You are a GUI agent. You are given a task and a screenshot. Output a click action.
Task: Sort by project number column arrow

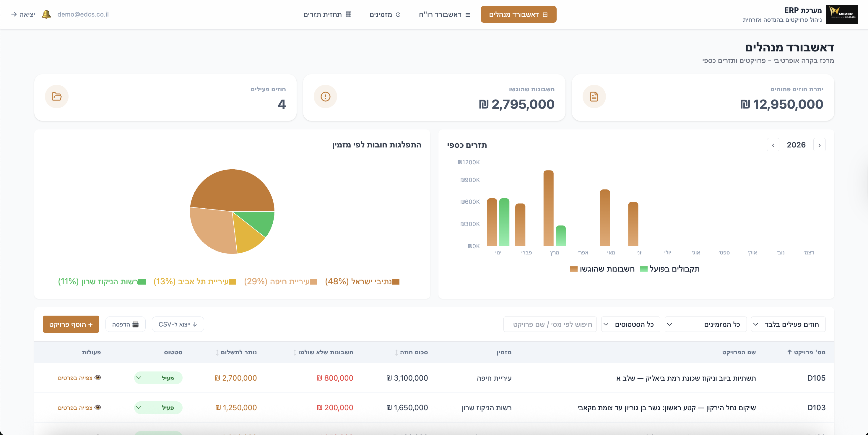[789, 352]
